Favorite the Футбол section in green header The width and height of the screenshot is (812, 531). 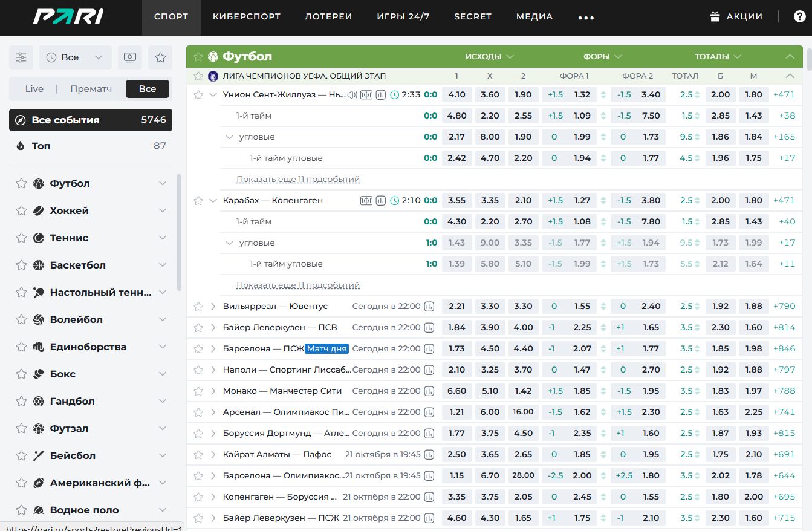pyautogui.click(x=198, y=57)
